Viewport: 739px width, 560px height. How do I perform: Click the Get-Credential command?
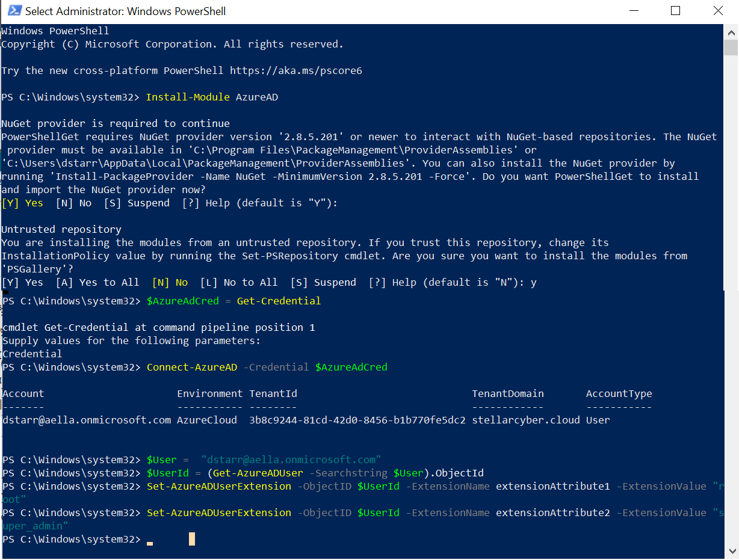pos(279,301)
